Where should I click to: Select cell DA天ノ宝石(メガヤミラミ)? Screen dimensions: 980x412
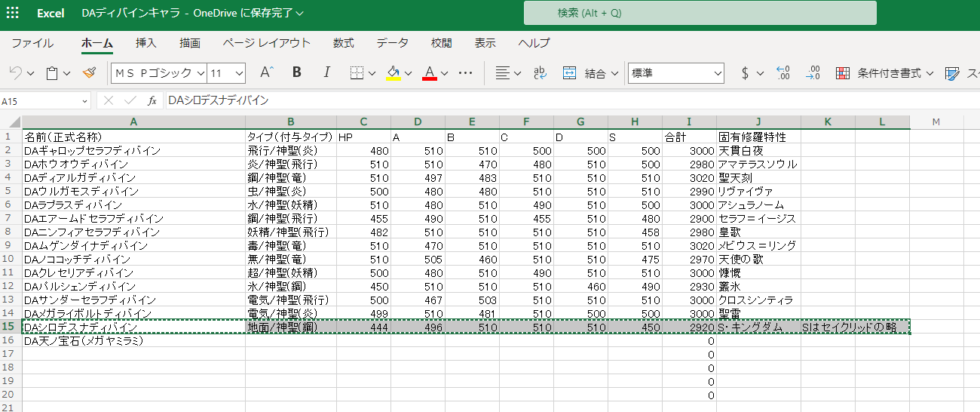click(x=133, y=341)
